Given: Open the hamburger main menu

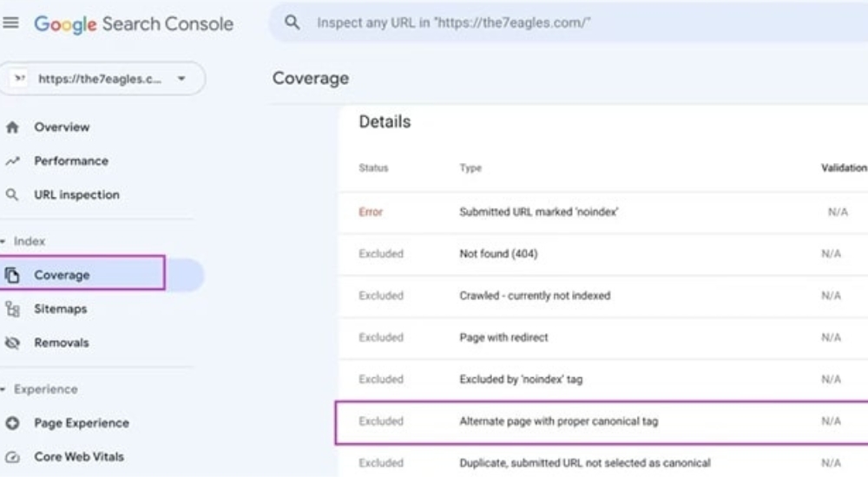Looking at the screenshot, I should pos(10,23).
